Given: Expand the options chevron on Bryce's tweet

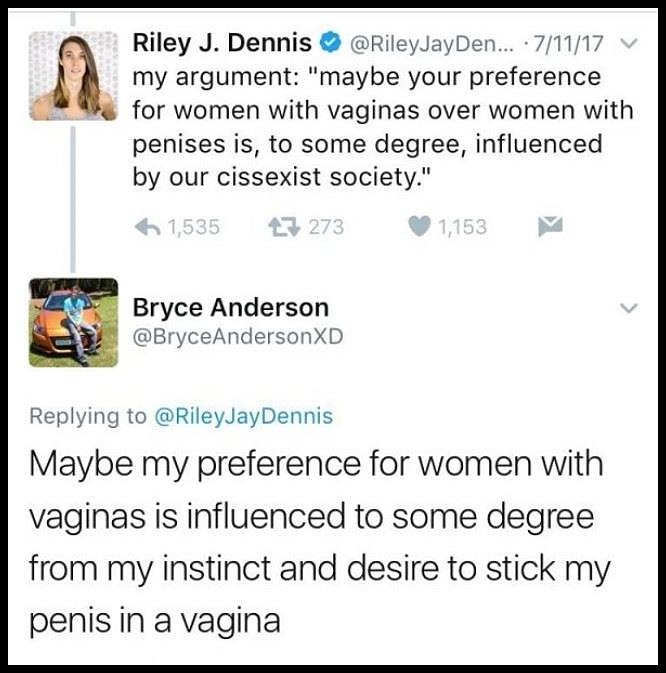Looking at the screenshot, I should [628, 309].
